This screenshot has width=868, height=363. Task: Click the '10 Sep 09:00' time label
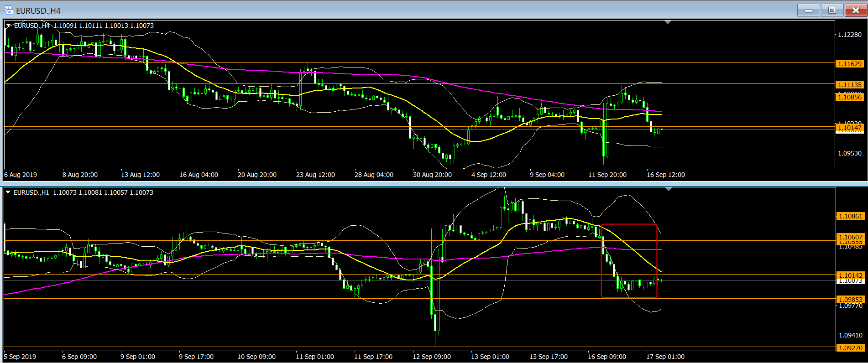click(x=256, y=357)
